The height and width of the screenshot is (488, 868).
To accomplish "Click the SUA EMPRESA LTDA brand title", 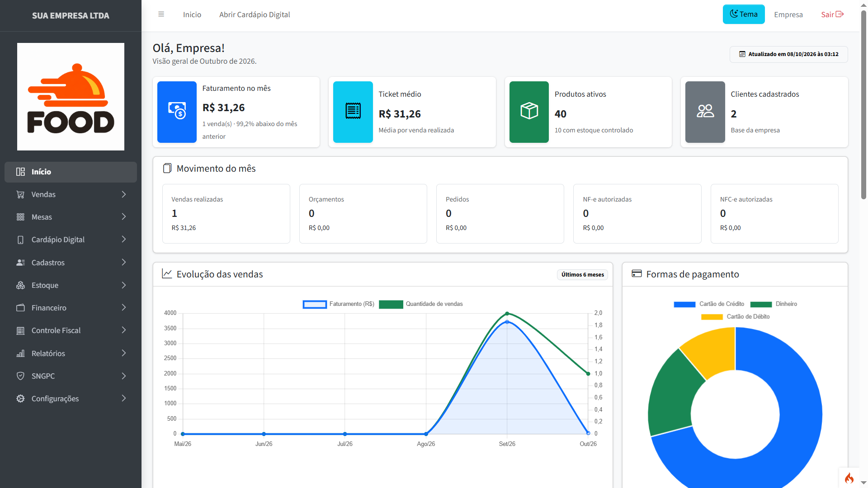I will point(71,15).
